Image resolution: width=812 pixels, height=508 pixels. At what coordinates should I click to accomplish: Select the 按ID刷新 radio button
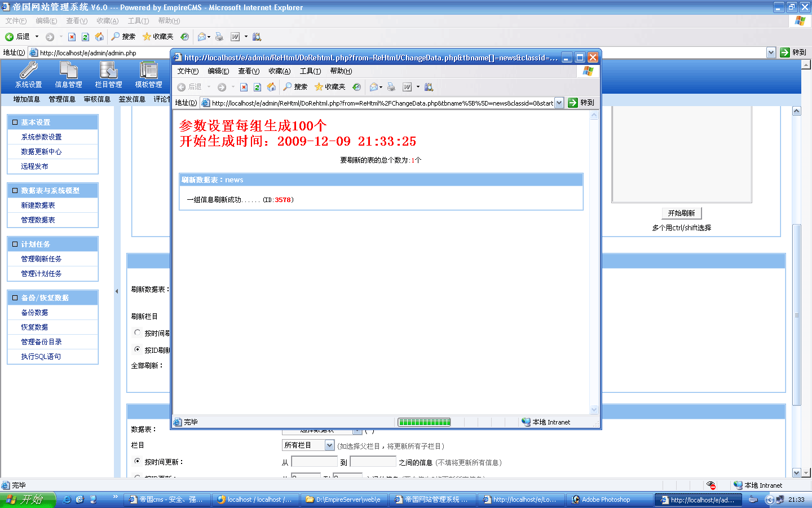pyautogui.click(x=137, y=349)
